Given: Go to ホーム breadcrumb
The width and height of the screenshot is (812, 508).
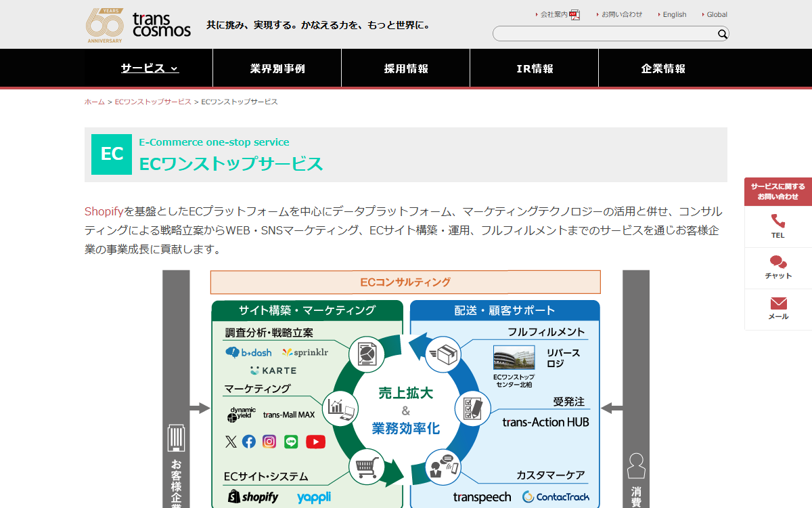Looking at the screenshot, I should tap(95, 102).
